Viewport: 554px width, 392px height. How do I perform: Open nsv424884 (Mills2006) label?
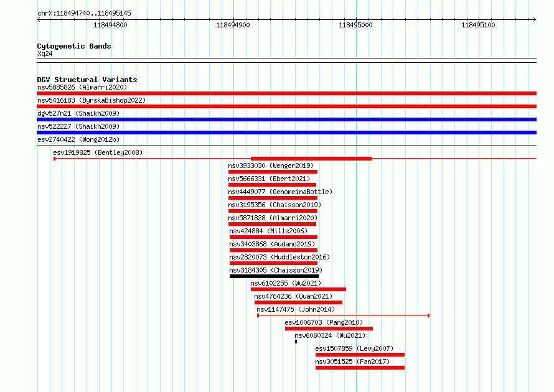click(268, 231)
